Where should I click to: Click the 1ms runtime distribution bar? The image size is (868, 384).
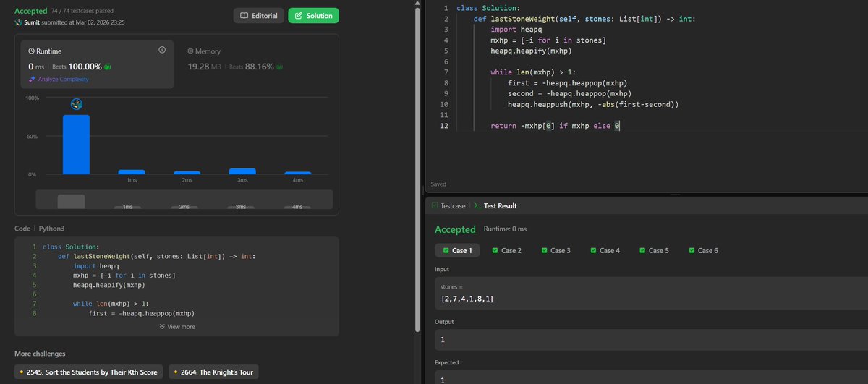click(x=132, y=172)
